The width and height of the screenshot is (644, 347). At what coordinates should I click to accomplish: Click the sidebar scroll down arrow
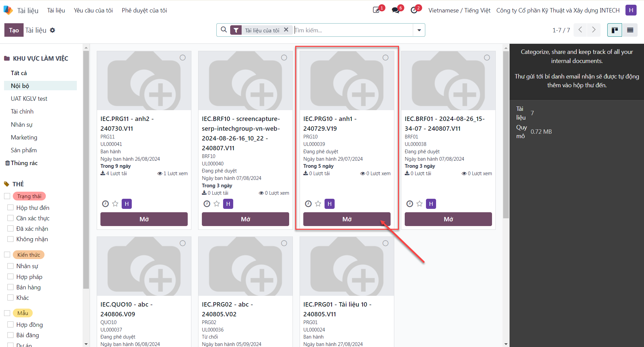[86, 344]
